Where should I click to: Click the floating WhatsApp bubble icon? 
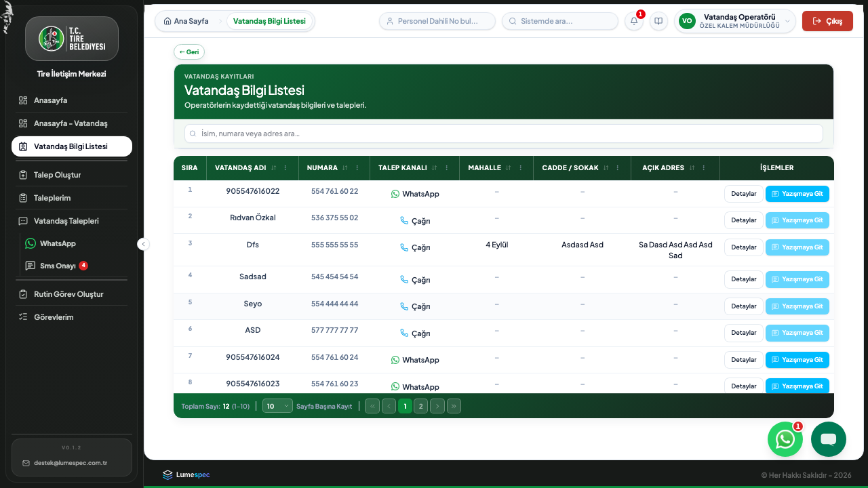click(x=785, y=439)
